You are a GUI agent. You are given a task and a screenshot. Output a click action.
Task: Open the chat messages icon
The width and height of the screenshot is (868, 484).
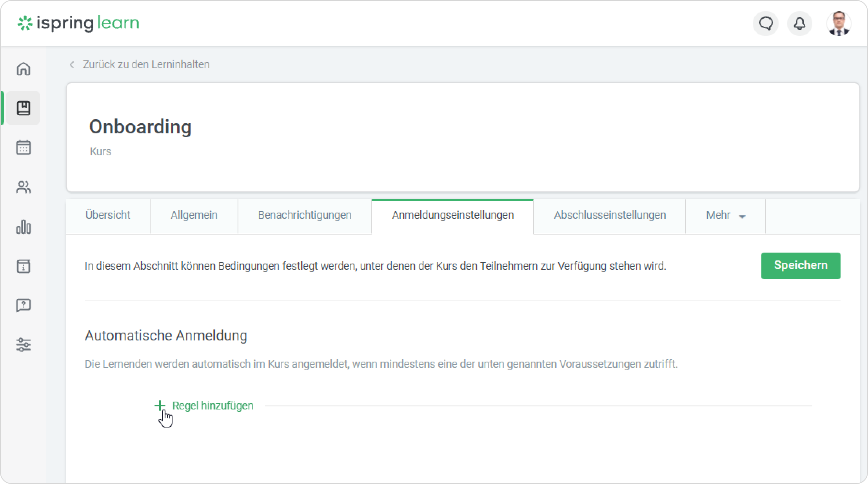(765, 24)
